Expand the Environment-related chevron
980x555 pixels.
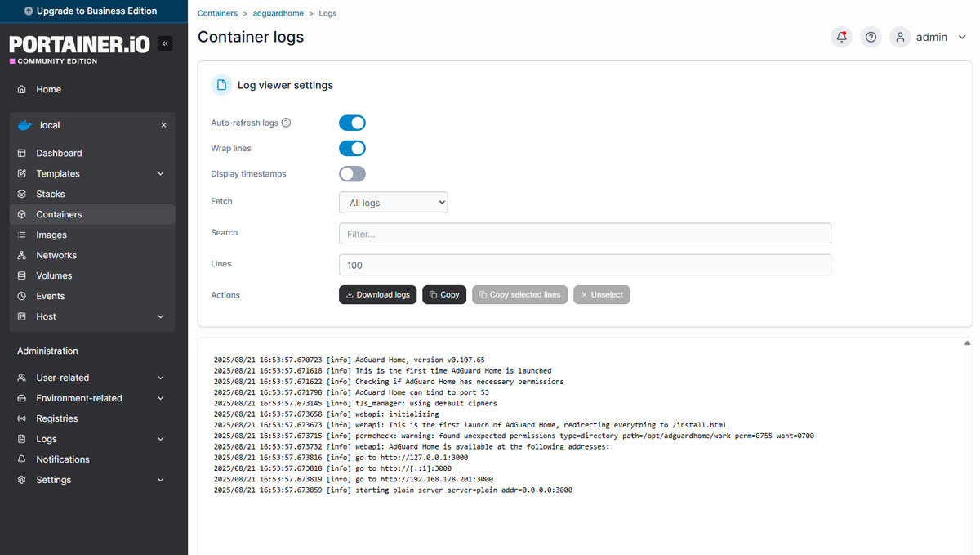pyautogui.click(x=160, y=398)
